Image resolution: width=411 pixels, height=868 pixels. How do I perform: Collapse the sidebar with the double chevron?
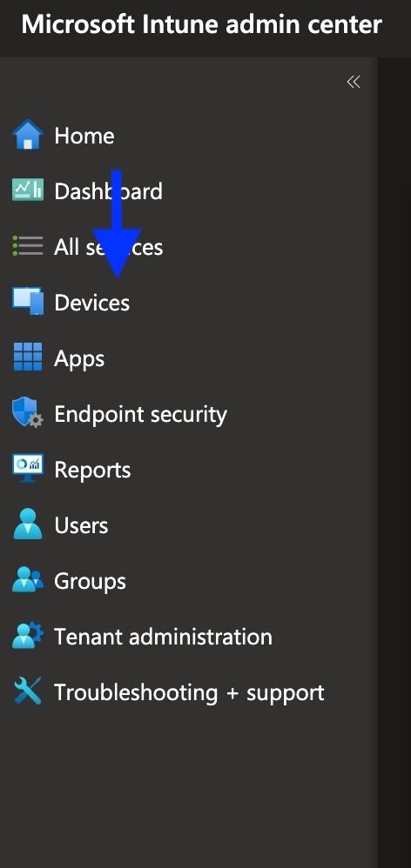click(354, 82)
